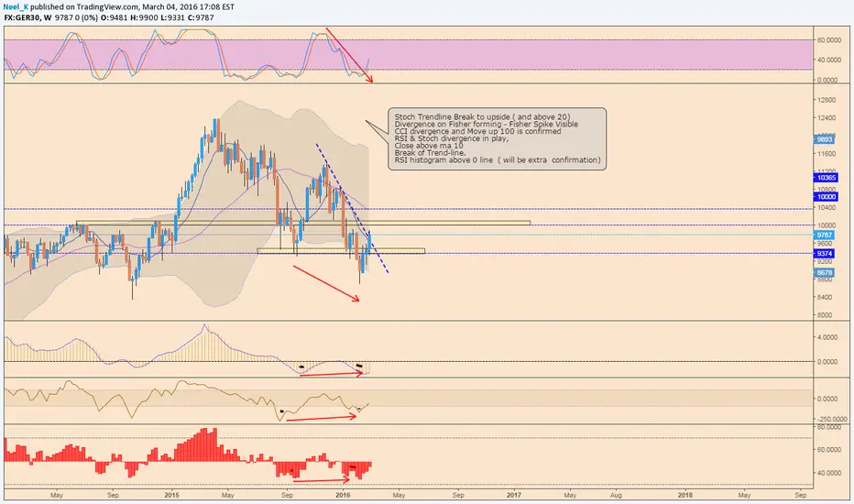
Task: Click the 12400 price axis value
Action: pos(827,118)
